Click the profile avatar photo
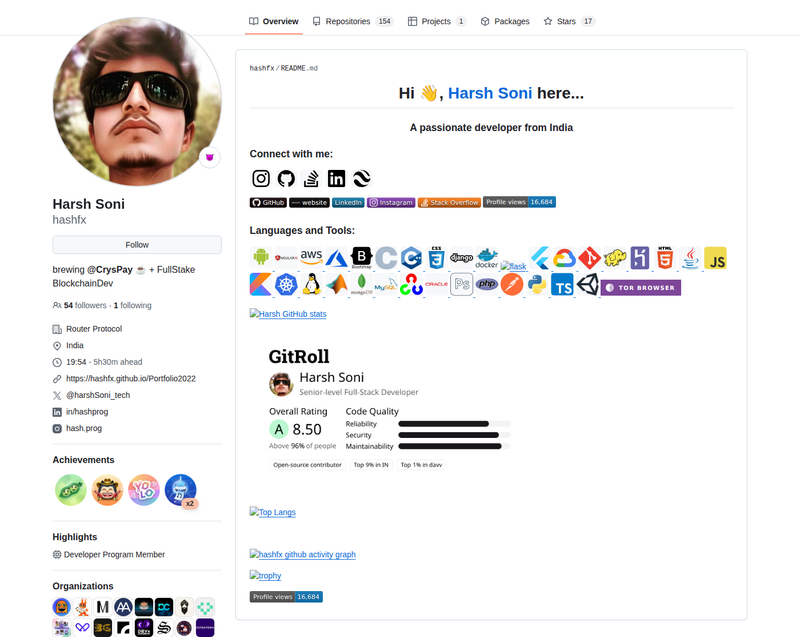Screen dimensions: 800x637 [137, 101]
